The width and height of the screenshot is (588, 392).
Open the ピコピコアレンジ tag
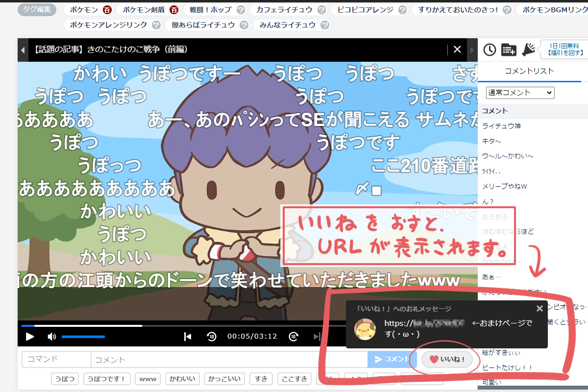coord(365,10)
